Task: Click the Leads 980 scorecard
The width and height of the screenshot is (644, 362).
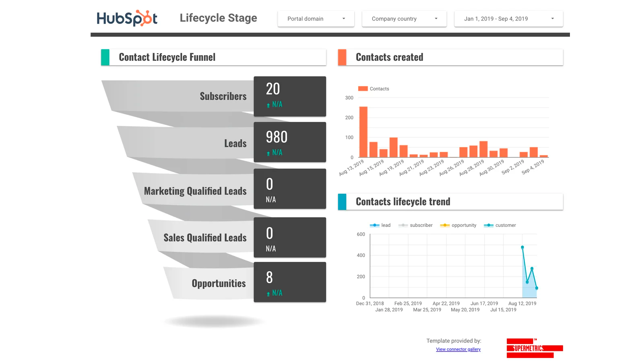Action: (x=289, y=142)
